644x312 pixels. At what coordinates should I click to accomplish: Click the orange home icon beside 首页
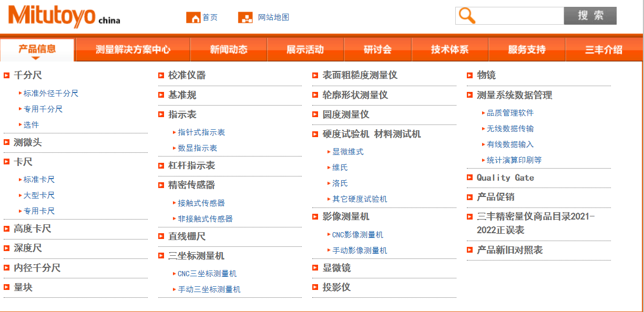tap(193, 17)
